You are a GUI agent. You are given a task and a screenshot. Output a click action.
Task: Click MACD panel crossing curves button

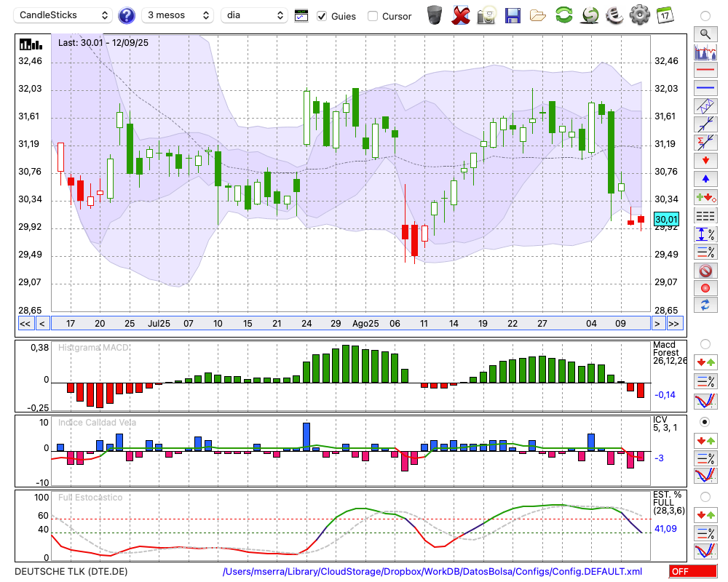705,401
